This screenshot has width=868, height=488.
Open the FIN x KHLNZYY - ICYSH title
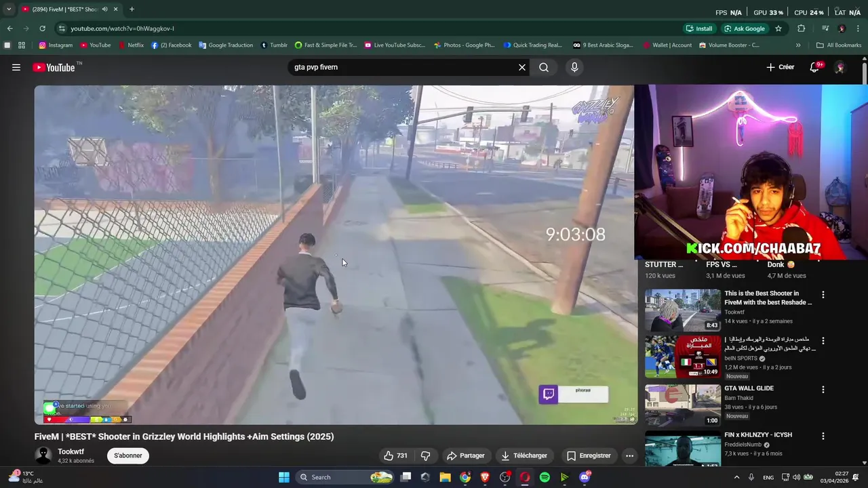[x=758, y=434]
